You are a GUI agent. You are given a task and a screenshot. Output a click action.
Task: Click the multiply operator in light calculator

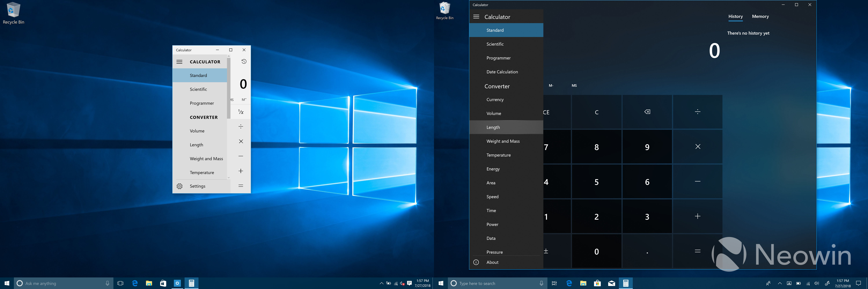tap(241, 141)
